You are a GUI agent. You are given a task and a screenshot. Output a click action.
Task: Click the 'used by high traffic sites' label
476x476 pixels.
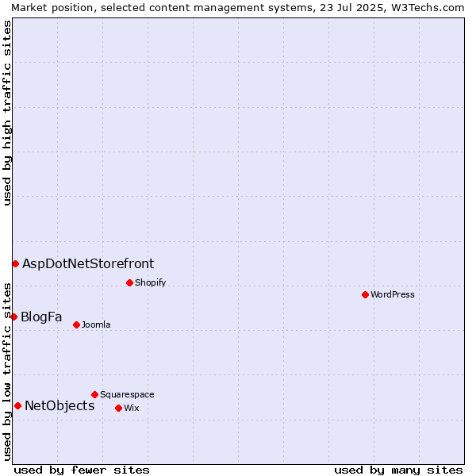point(7,113)
